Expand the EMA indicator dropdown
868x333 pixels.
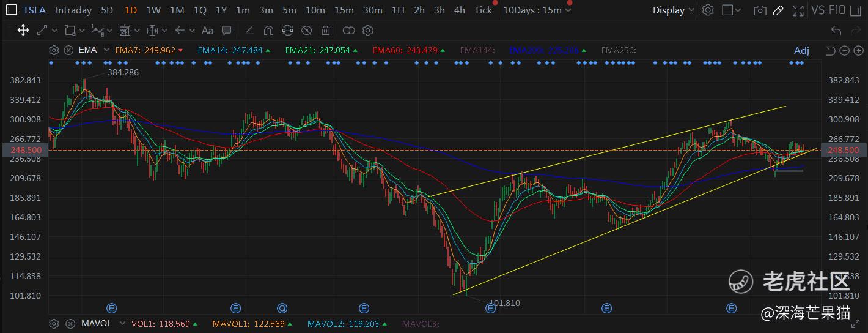click(106, 50)
